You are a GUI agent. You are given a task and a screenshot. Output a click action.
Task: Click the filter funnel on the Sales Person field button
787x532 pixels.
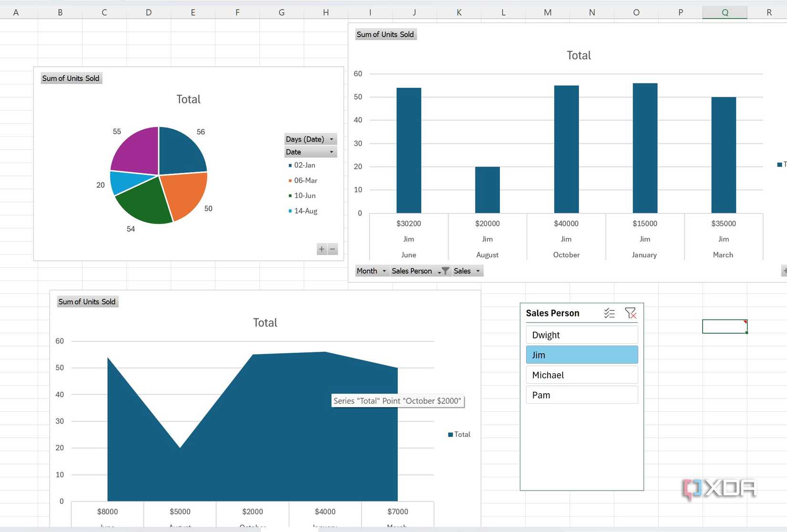444,271
